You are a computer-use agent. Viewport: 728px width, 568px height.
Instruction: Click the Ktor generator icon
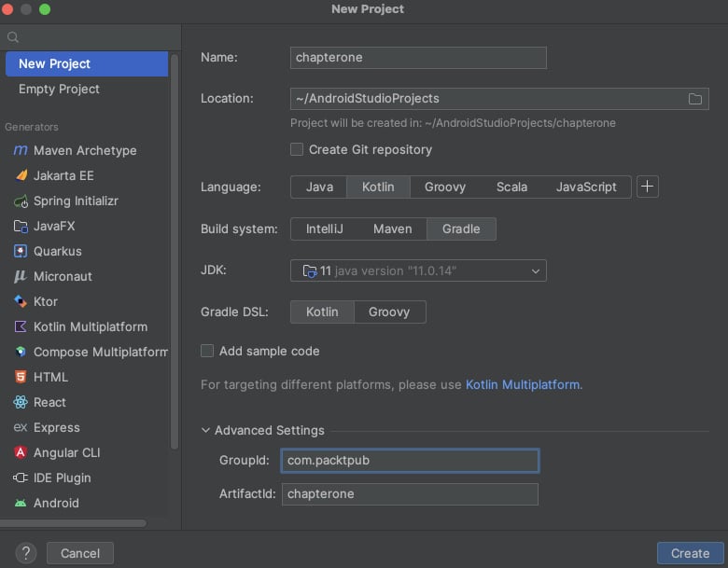21,301
